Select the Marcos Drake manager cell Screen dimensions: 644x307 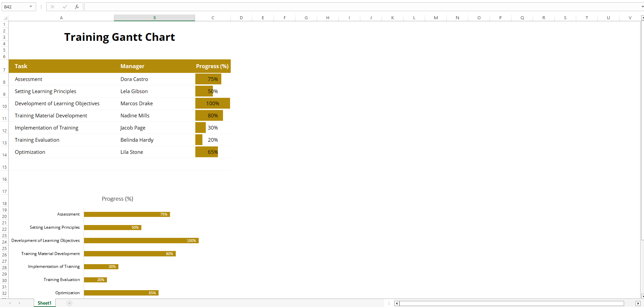click(155, 104)
